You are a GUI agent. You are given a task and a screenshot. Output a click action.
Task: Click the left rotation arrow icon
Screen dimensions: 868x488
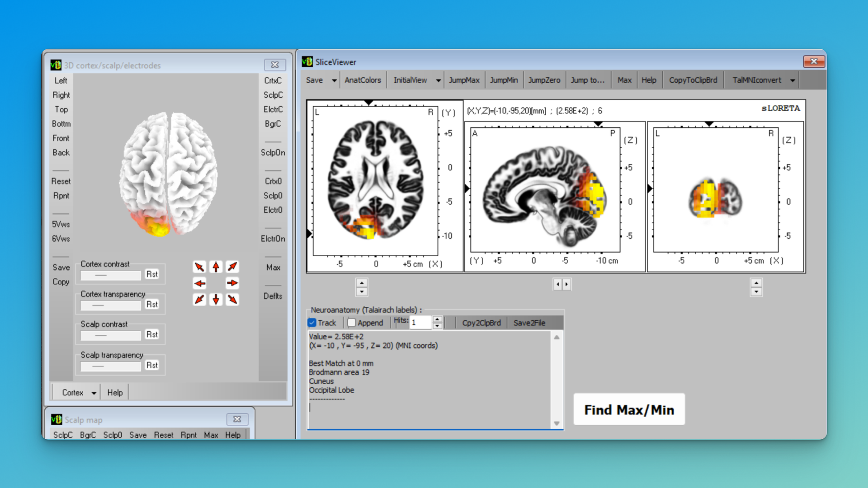point(199,283)
